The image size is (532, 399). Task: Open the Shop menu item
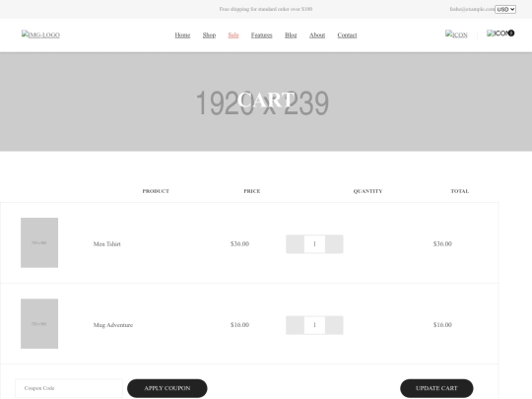tap(209, 34)
